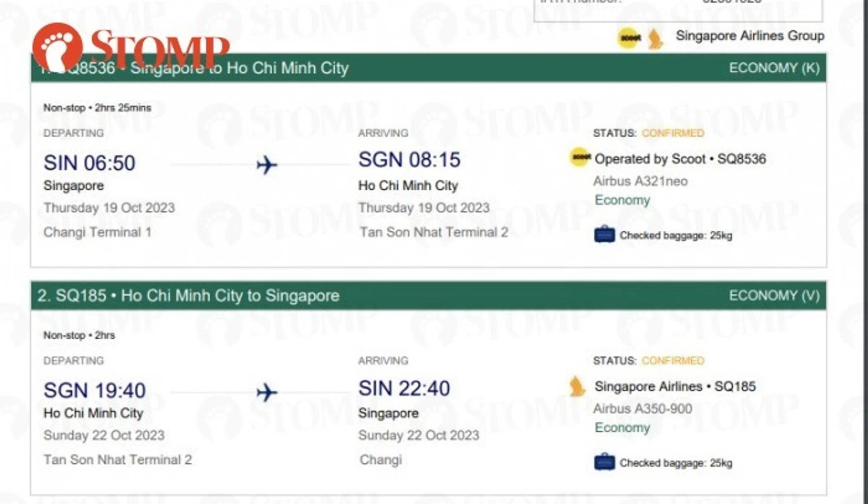Image resolution: width=868 pixels, height=504 pixels.
Task: Click the ECONOMY (K) label
Action: click(x=774, y=68)
